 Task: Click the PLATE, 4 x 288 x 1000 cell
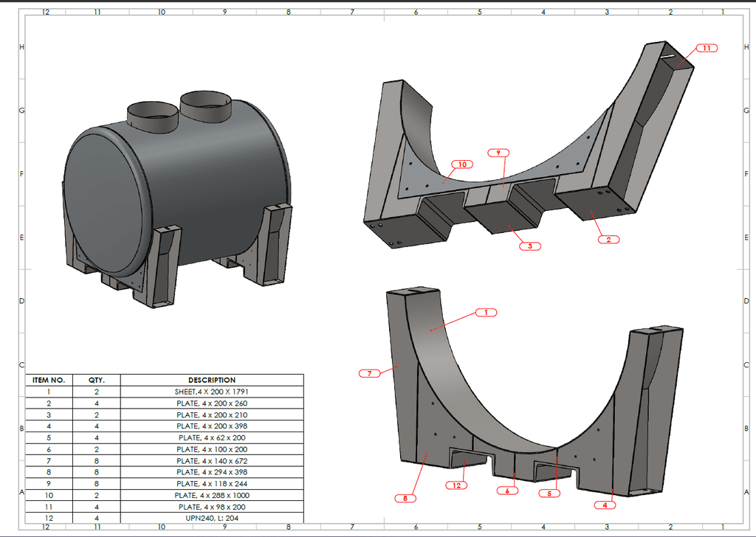(212, 495)
